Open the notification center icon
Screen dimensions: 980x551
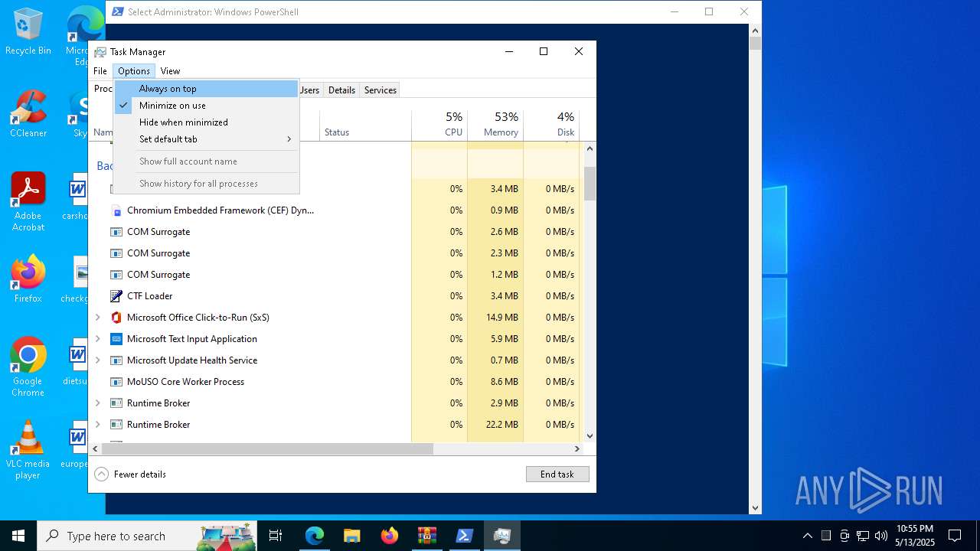(955, 536)
